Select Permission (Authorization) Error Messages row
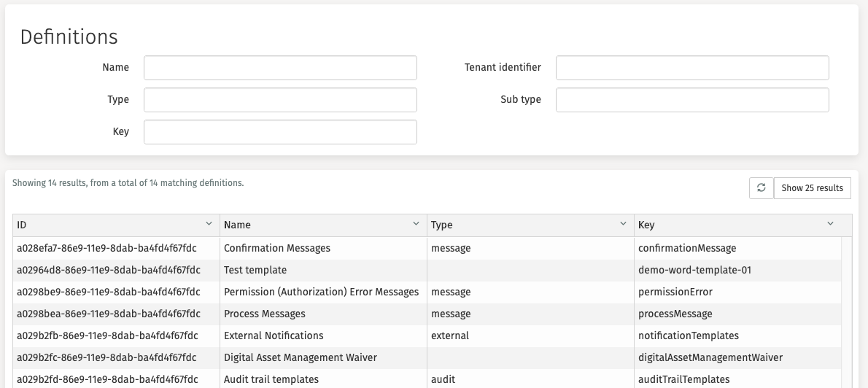Screen dimensions: 868x388 [321, 292]
